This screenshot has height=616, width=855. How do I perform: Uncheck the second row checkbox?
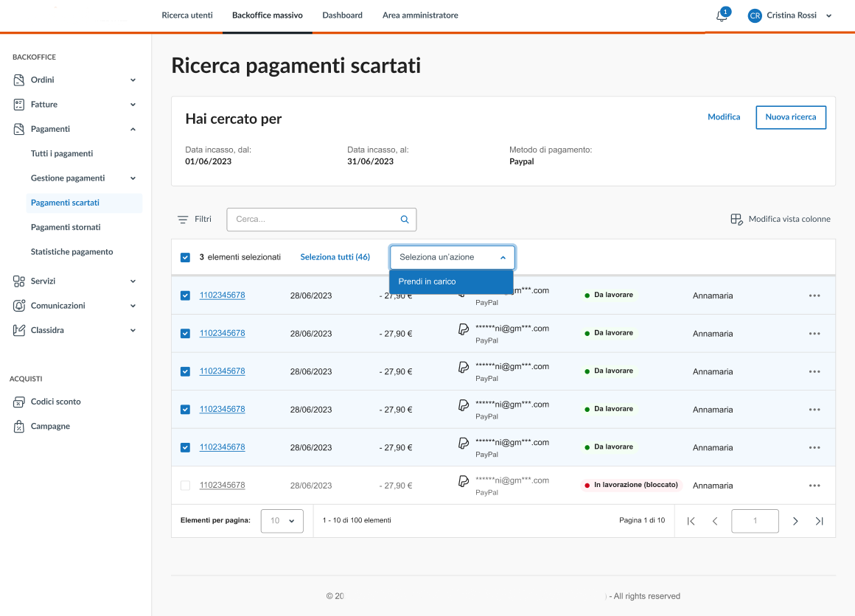185,333
